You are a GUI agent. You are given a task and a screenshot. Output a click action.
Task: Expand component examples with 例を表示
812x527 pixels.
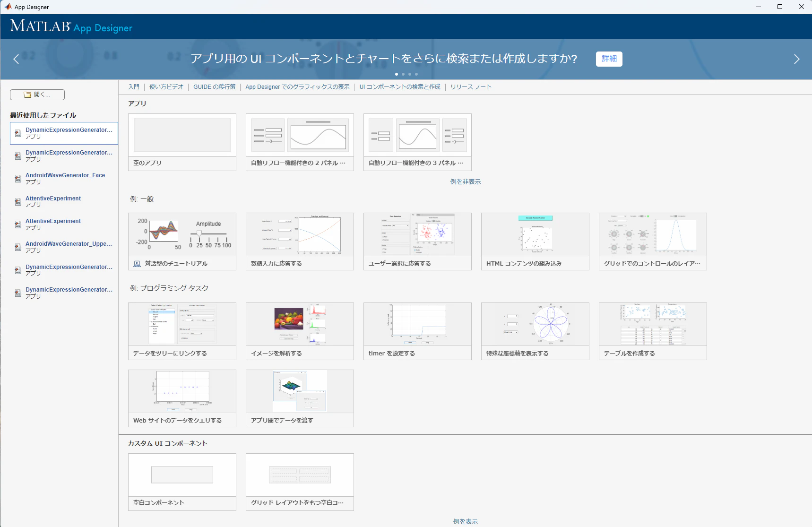[x=466, y=522]
